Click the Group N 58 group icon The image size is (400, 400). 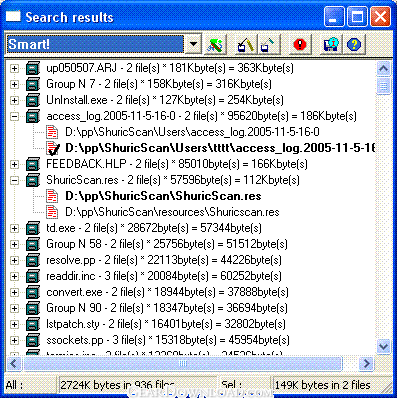[x=33, y=244]
